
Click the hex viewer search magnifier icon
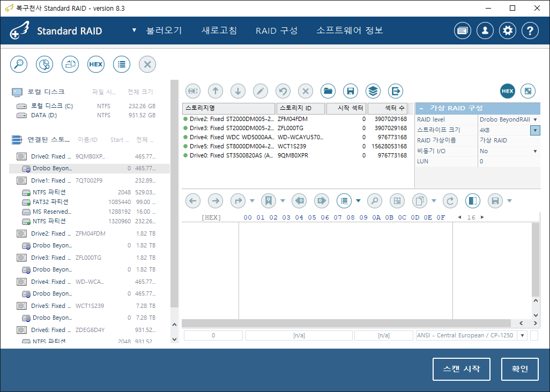tap(375, 201)
